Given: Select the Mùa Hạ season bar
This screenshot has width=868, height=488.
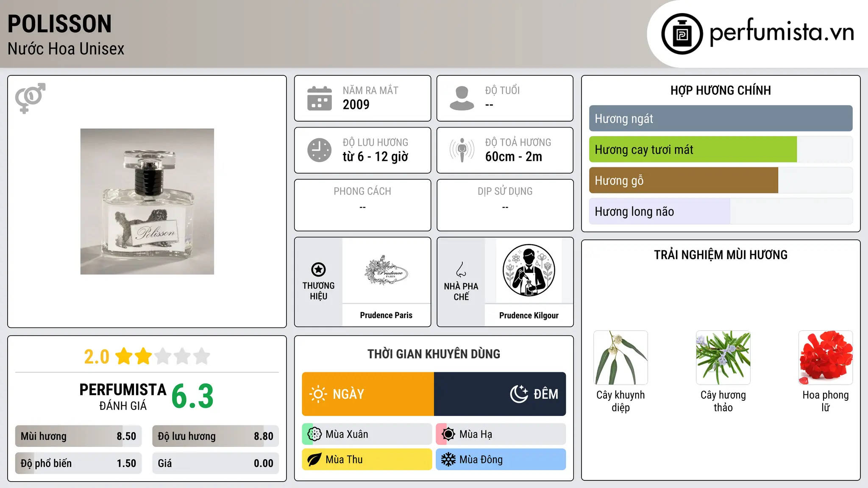Looking at the screenshot, I should (x=501, y=434).
